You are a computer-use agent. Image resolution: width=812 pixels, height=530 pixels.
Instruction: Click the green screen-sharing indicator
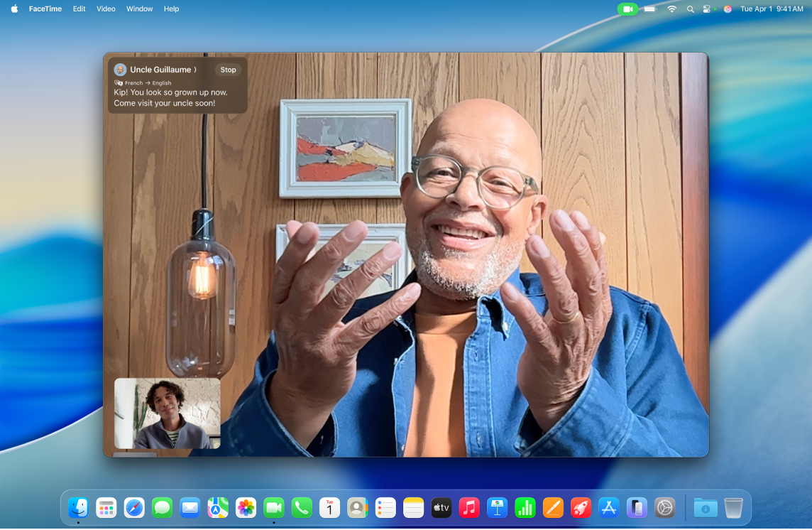[x=627, y=9]
